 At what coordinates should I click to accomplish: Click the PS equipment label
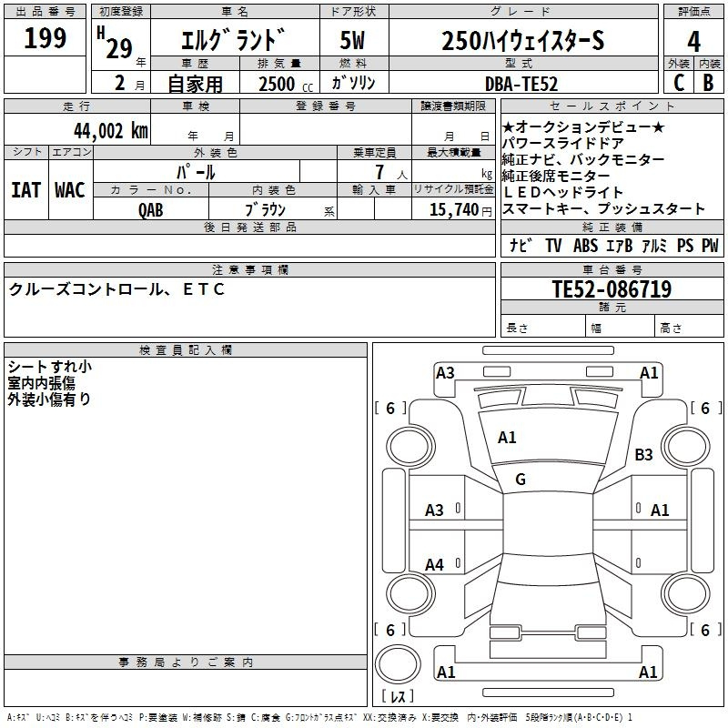pyautogui.click(x=685, y=245)
